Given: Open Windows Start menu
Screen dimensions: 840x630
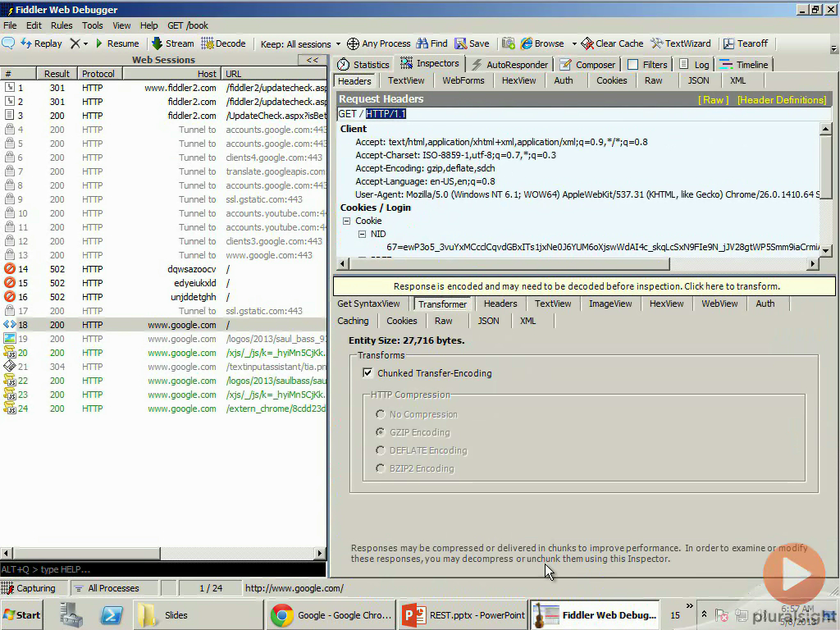Looking at the screenshot, I should [x=21, y=615].
